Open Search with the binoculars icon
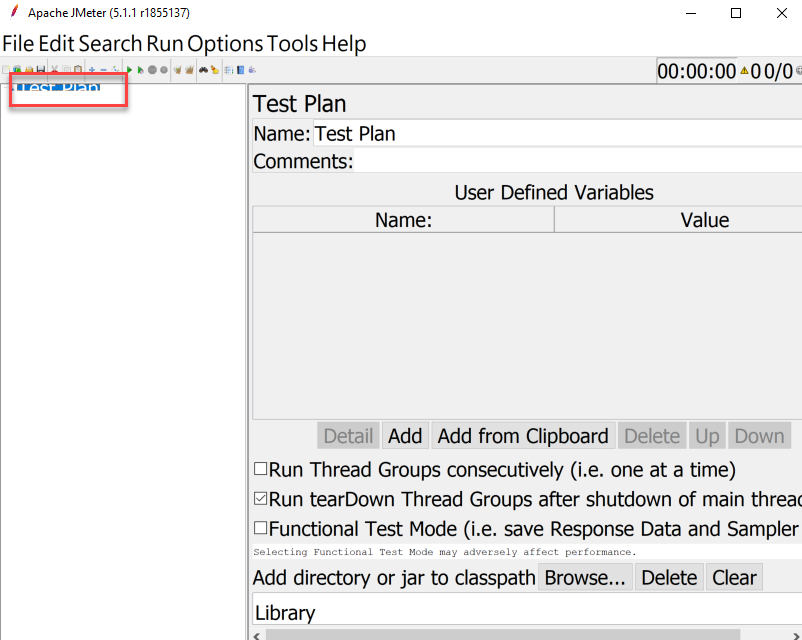 pyautogui.click(x=202, y=69)
